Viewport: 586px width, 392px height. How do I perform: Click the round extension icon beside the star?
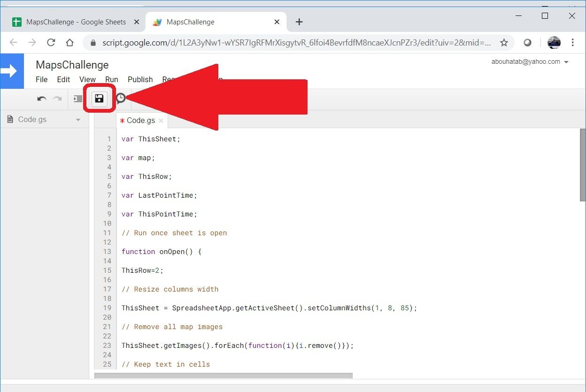(x=528, y=43)
